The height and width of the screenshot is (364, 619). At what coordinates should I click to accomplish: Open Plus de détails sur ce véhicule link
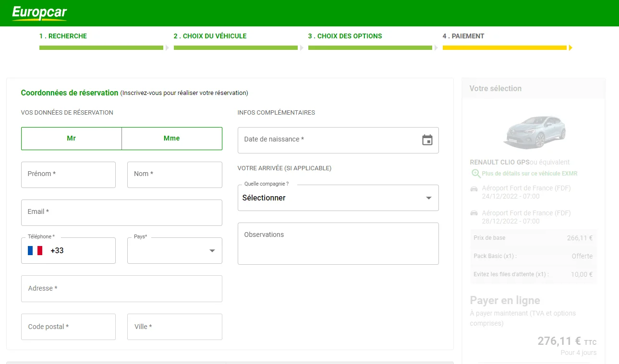coord(530,174)
